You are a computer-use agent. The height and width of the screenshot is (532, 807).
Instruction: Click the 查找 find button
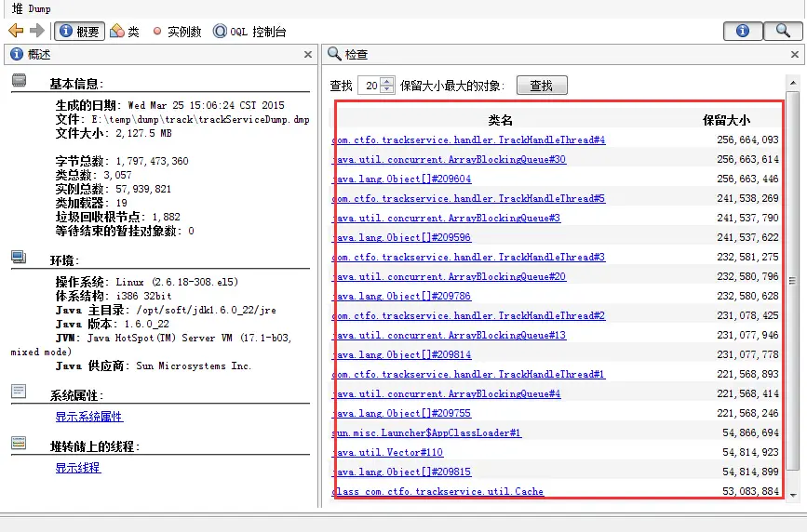click(x=542, y=86)
